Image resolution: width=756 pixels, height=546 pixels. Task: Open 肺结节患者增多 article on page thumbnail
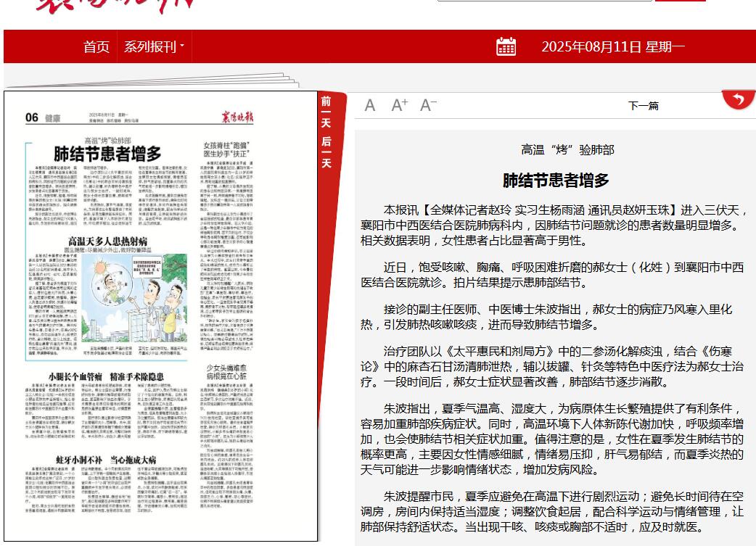coord(107,153)
